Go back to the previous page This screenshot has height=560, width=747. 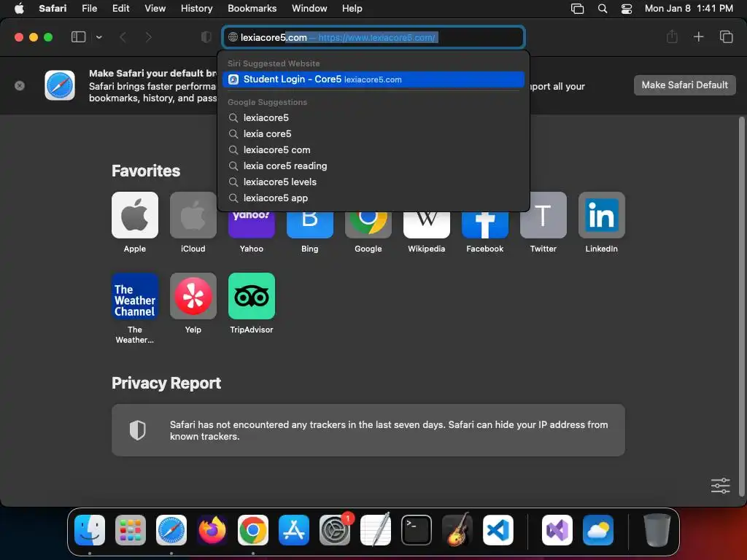click(x=123, y=37)
